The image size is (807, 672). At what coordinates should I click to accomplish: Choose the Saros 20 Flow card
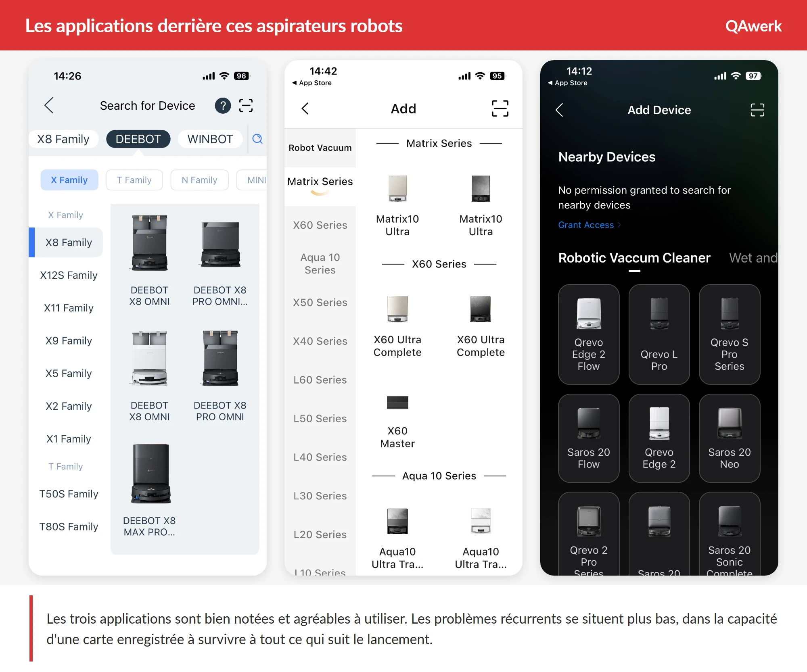(x=589, y=438)
